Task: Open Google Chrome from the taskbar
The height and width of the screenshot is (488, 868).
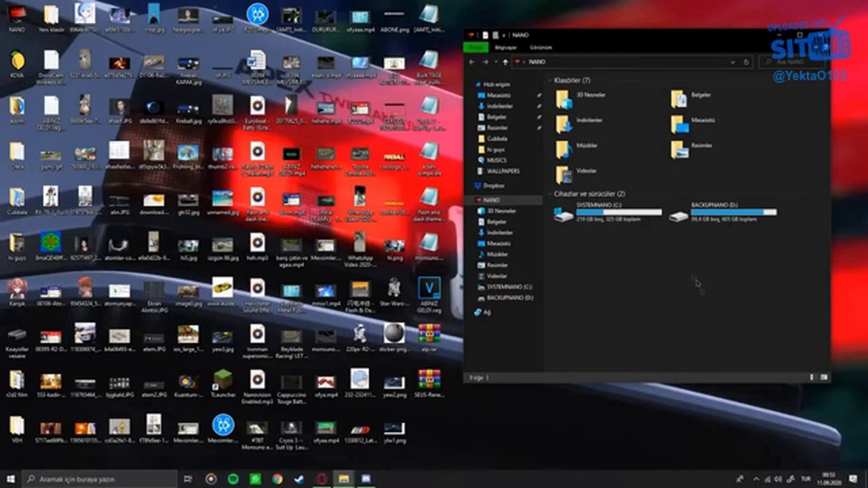Action: point(277,479)
